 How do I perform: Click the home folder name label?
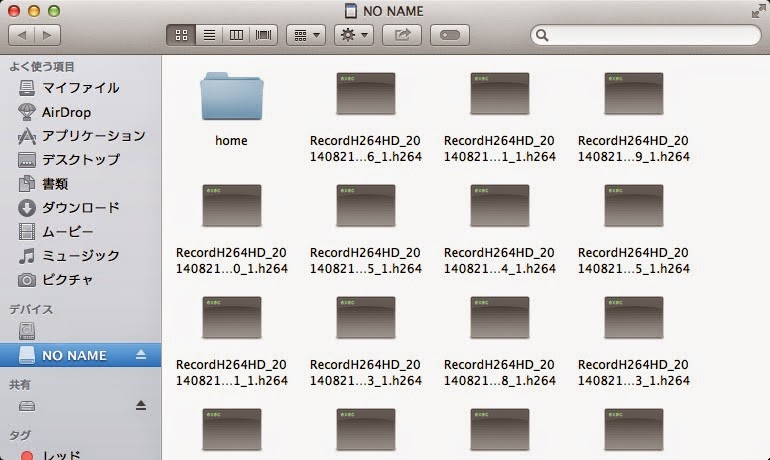(x=231, y=141)
